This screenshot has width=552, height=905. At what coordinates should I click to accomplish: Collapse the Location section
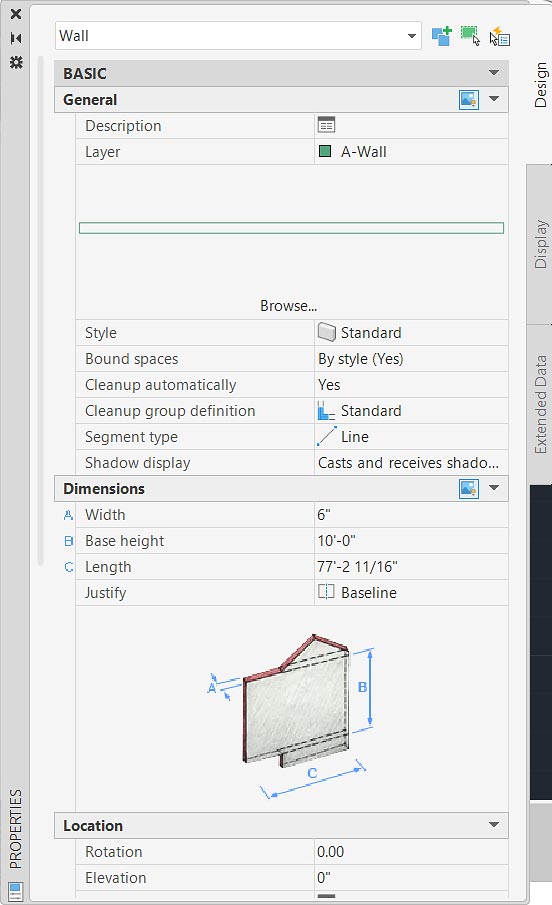point(494,825)
